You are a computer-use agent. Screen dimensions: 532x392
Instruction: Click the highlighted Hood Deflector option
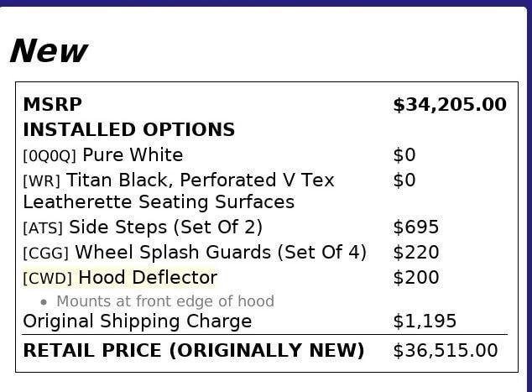pos(148,278)
